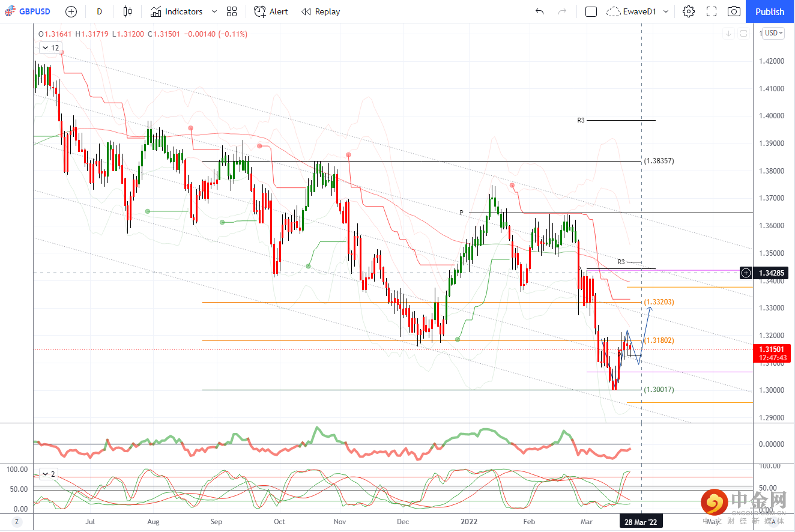Viewport: 795px width, 532px height.
Task: Expand the chevron next to EwaveD1
Action: [x=666, y=11]
